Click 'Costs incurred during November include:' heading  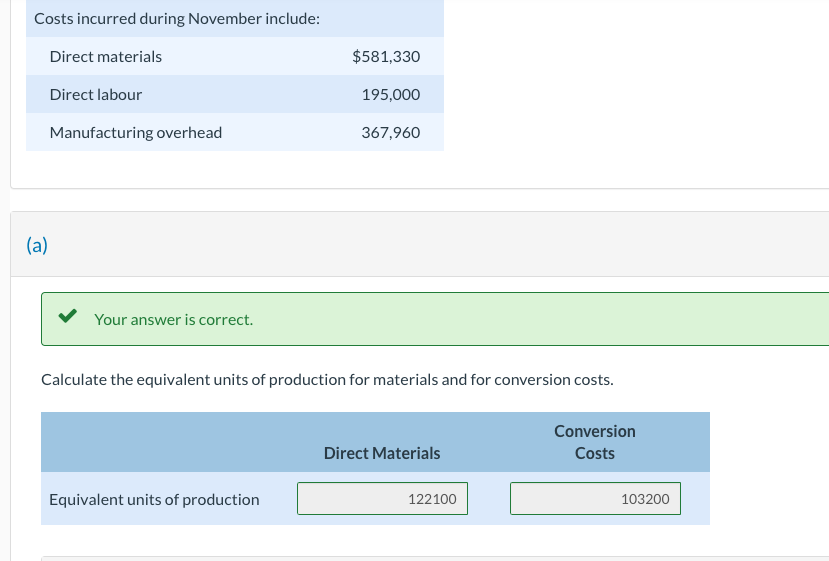[177, 19]
